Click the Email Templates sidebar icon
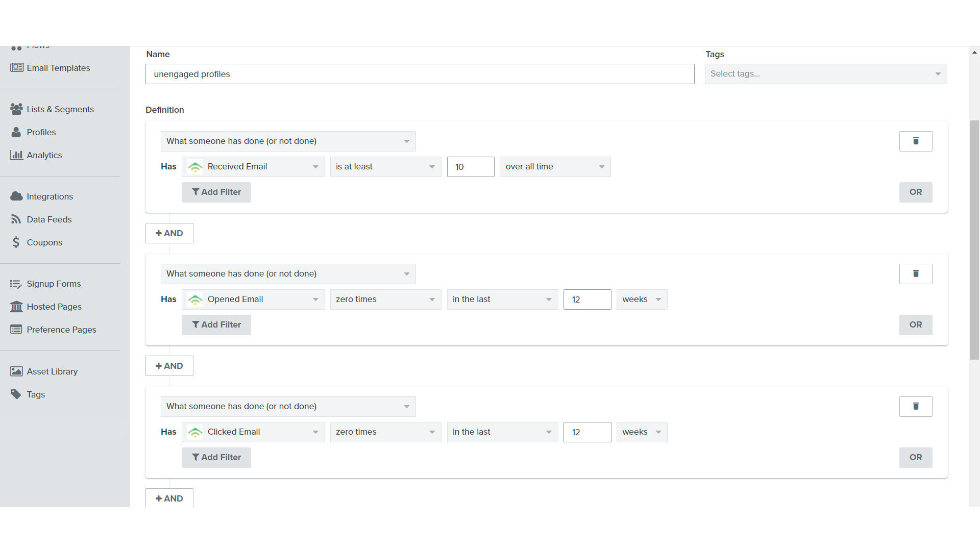 (x=17, y=68)
